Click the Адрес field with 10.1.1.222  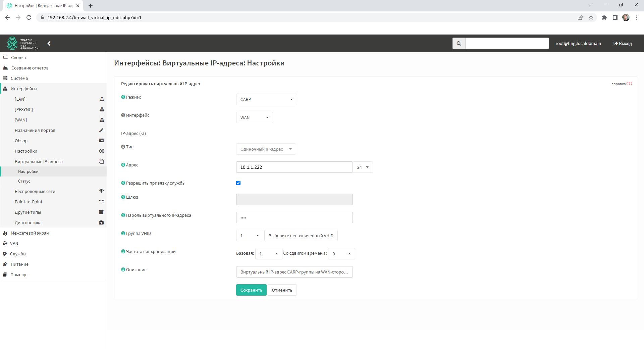[x=294, y=167]
